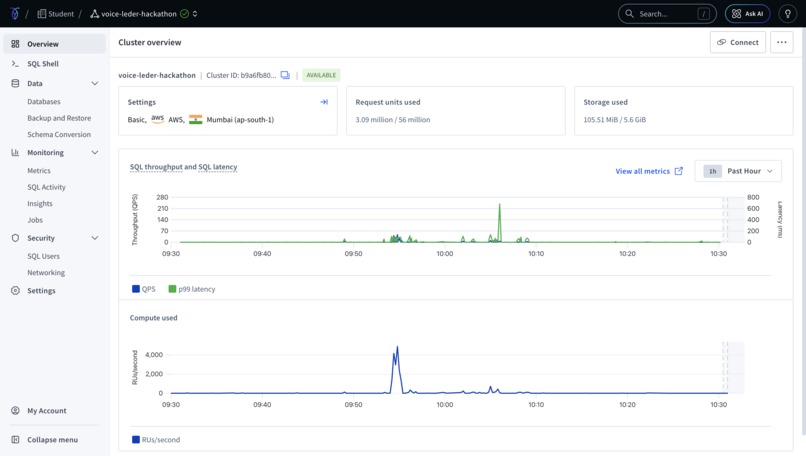Open cluster settings via arrow icon
The image size is (806, 456).
[324, 102]
